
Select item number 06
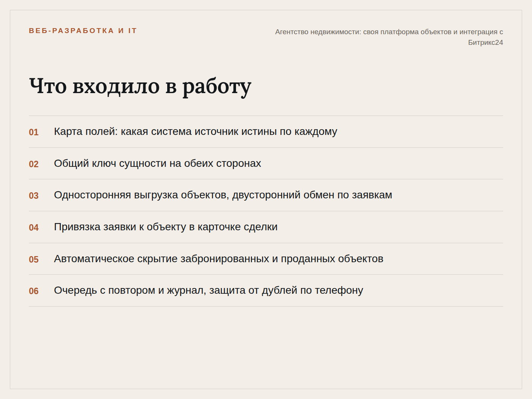point(34,291)
